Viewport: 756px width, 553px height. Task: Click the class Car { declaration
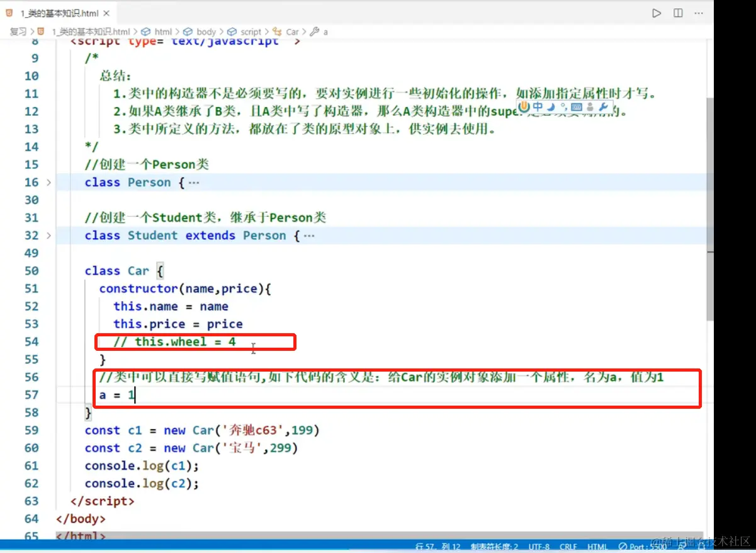[124, 271]
